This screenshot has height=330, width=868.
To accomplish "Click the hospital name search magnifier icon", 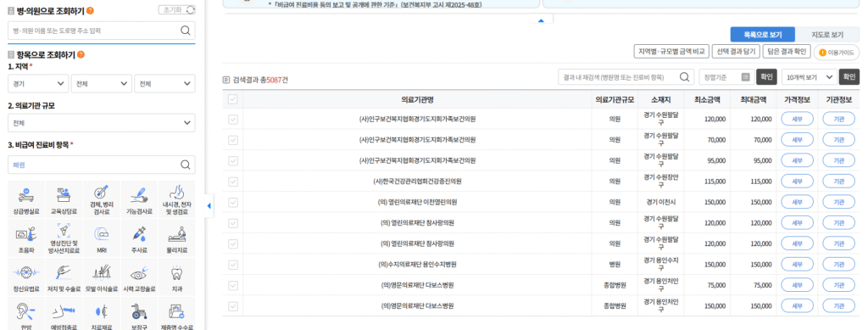I will click(186, 30).
